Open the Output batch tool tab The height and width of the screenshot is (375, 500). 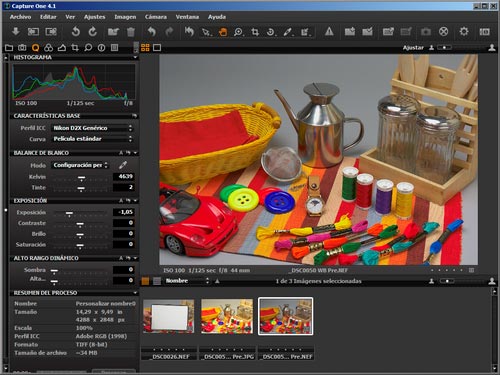click(x=114, y=48)
